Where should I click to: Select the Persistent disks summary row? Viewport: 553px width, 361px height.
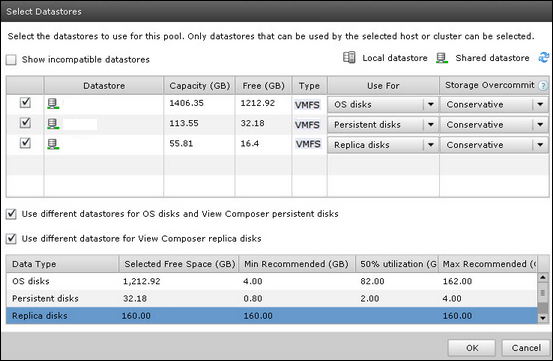click(x=272, y=299)
